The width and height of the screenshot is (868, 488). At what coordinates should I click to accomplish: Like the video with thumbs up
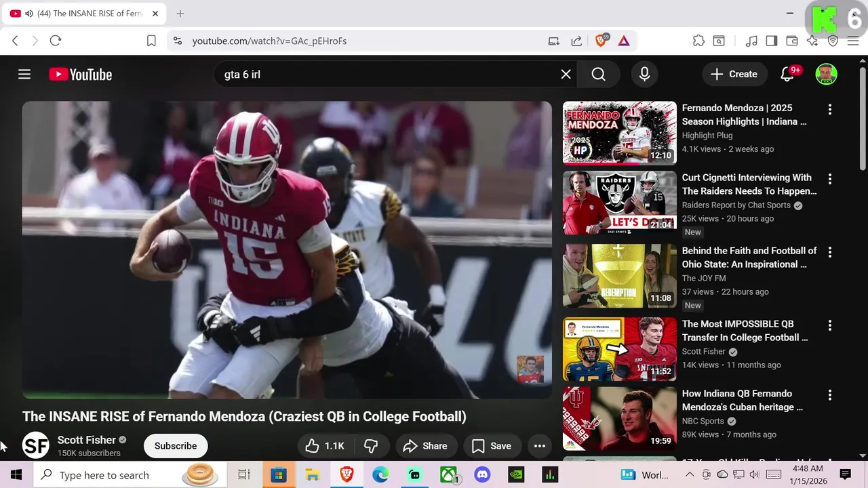click(x=325, y=446)
